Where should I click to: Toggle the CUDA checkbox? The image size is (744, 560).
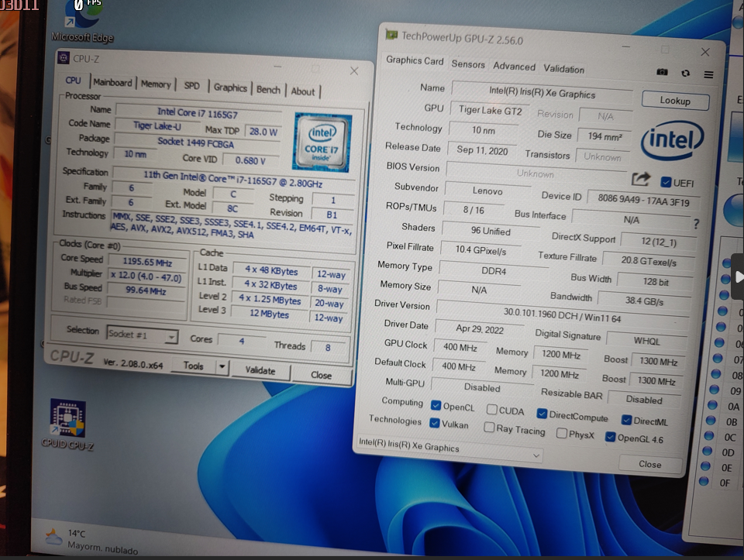pos(491,409)
